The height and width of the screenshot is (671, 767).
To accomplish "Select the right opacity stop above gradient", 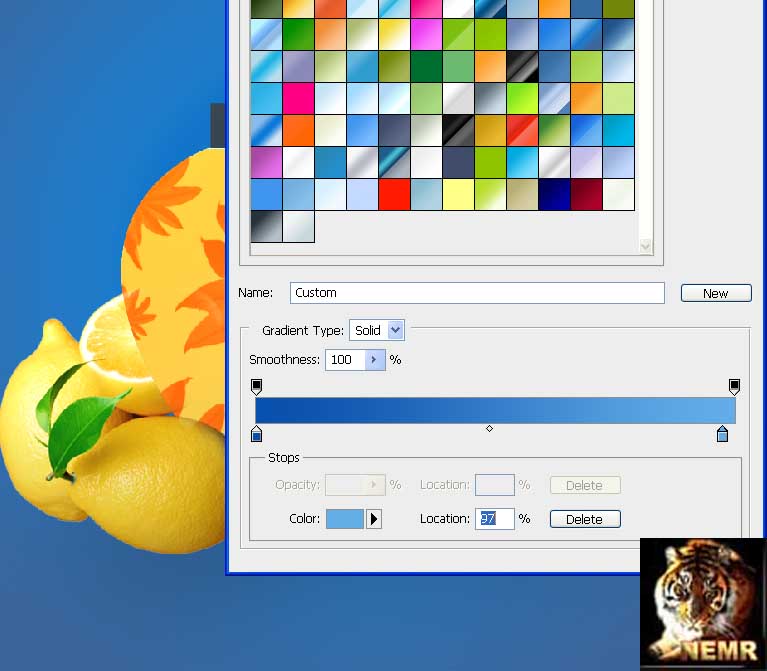I will [x=734, y=386].
